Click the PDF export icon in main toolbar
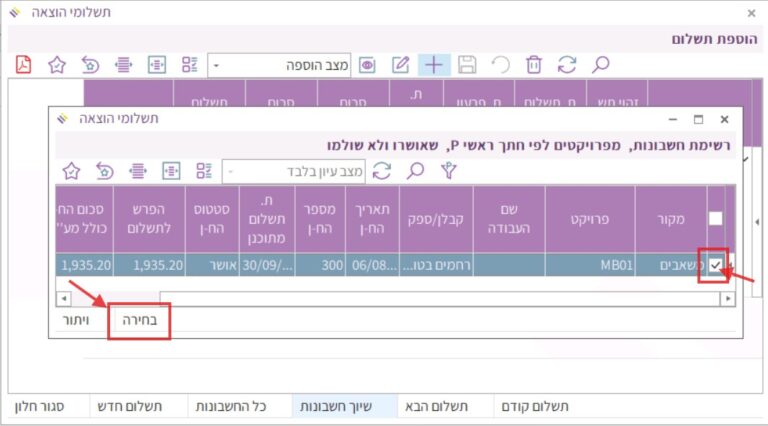This screenshot has width=768, height=426. (x=23, y=65)
